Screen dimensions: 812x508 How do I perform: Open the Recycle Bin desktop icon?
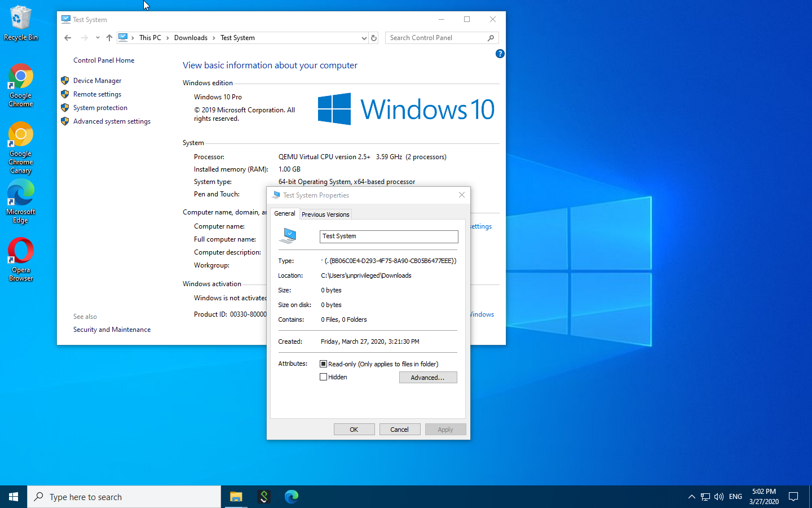tap(20, 23)
